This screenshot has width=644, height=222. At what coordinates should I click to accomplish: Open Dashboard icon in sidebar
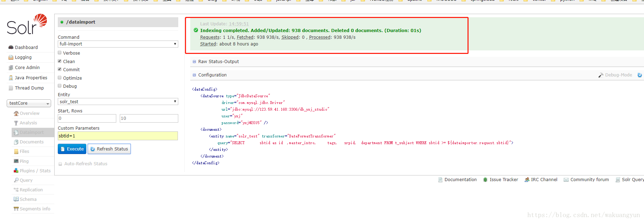[x=11, y=48]
